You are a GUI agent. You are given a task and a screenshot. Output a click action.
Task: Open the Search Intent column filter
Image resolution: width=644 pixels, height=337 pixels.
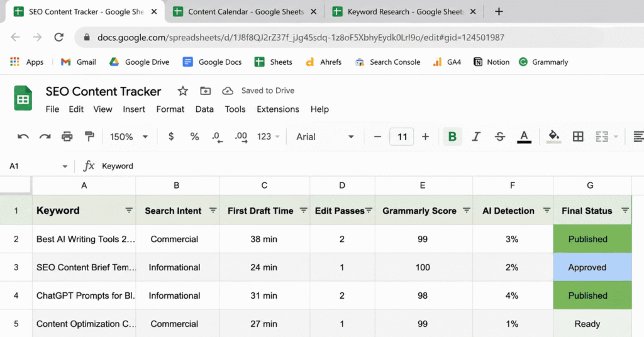click(x=213, y=210)
